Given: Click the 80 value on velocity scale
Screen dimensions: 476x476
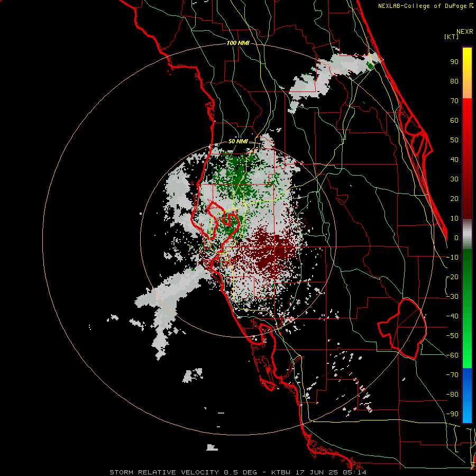Looking at the screenshot, I should 454,81.
